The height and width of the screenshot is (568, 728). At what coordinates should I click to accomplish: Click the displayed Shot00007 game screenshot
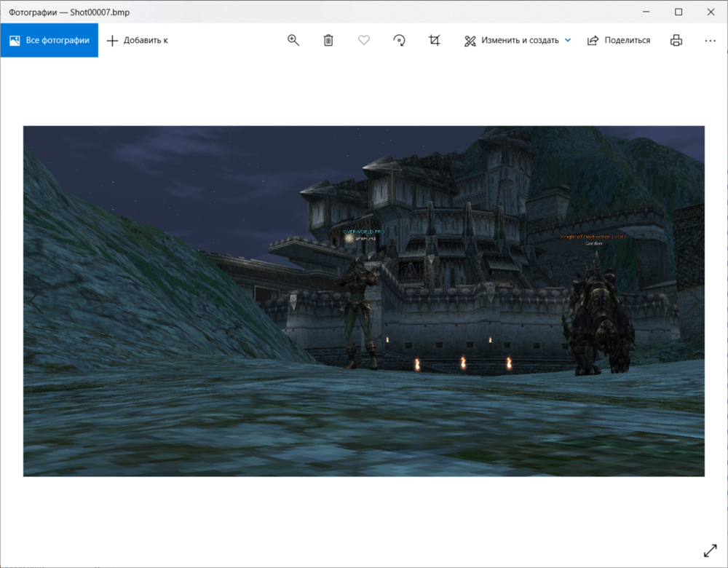click(x=364, y=301)
